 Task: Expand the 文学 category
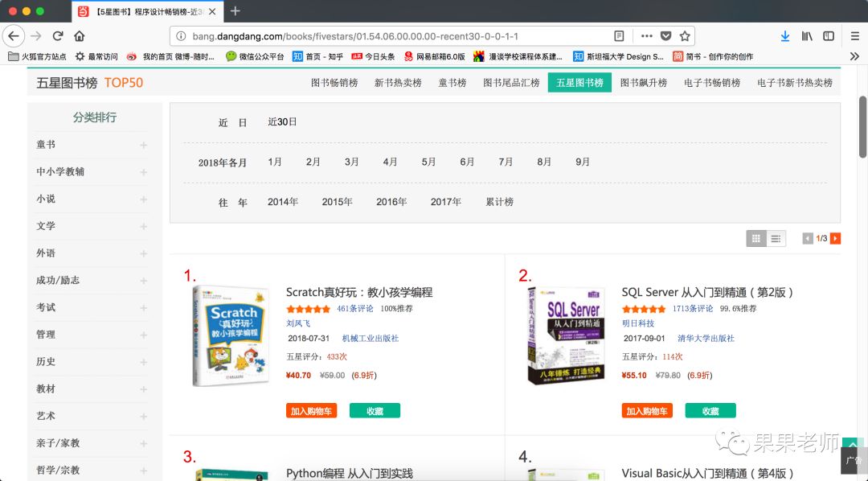pos(143,227)
